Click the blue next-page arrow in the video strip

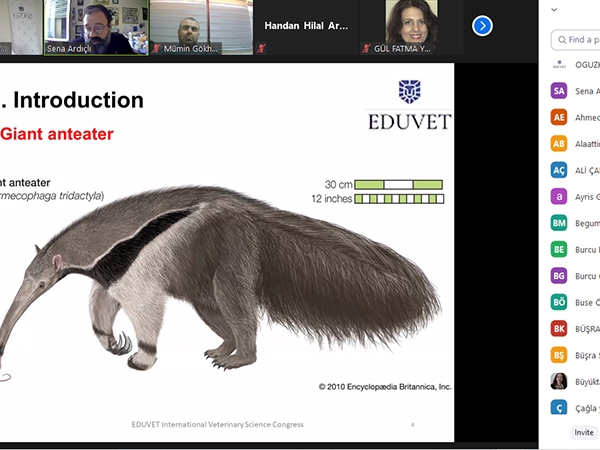[482, 26]
